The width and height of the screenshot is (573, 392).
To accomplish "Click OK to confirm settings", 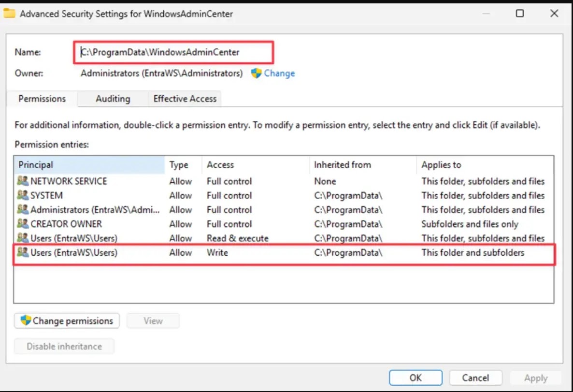I will tap(415, 378).
